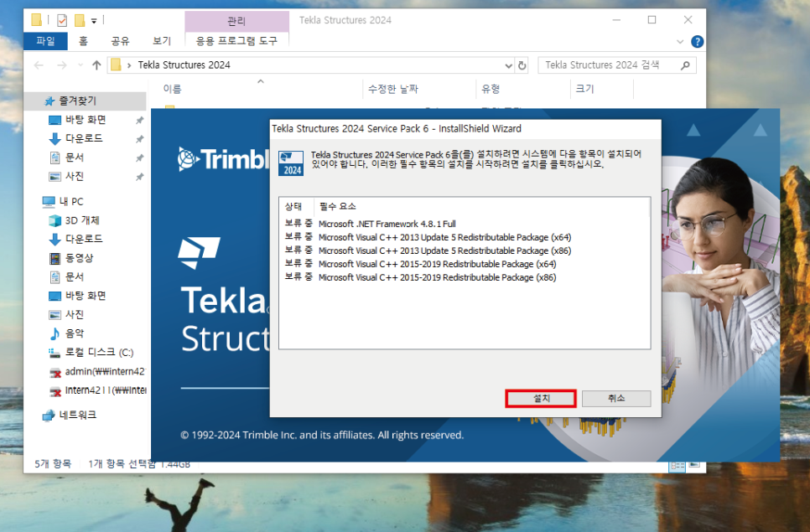Click the Tekla Structures 2024 address path
The width and height of the screenshot is (810, 532).
pos(184,65)
